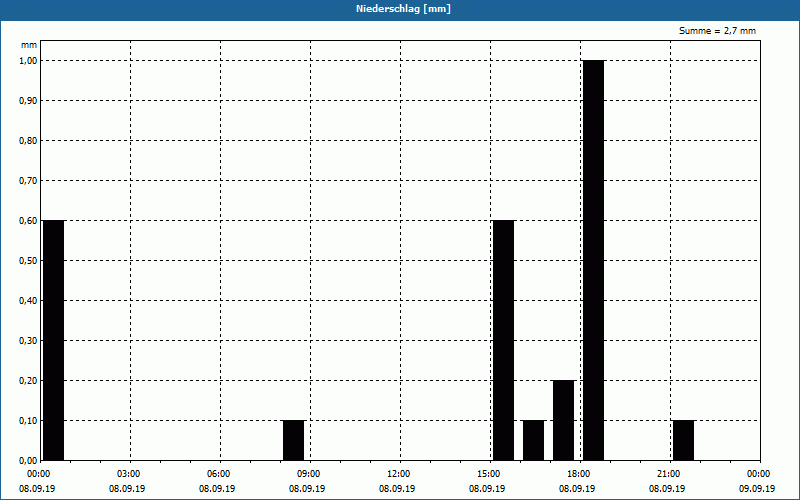
Task: Select the 'Summe = 2,7 mm' total label
Action: [717, 31]
